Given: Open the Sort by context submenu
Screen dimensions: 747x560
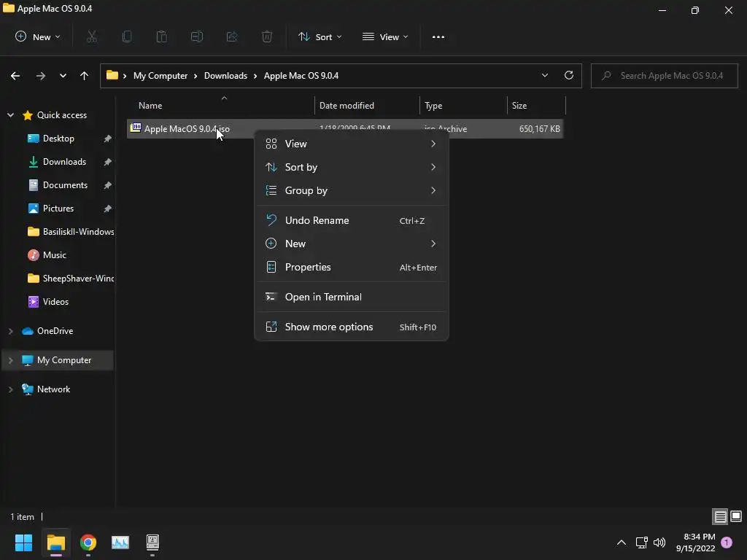Looking at the screenshot, I should click(x=352, y=167).
